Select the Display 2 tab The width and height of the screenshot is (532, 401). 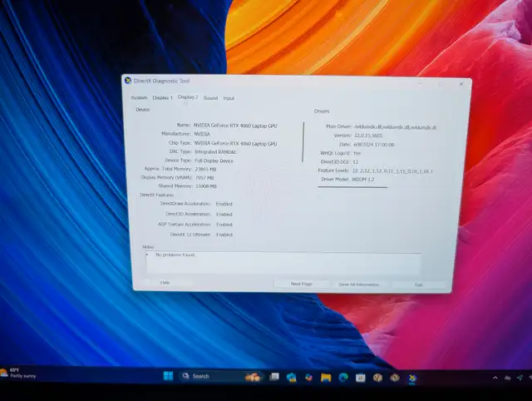click(x=188, y=97)
